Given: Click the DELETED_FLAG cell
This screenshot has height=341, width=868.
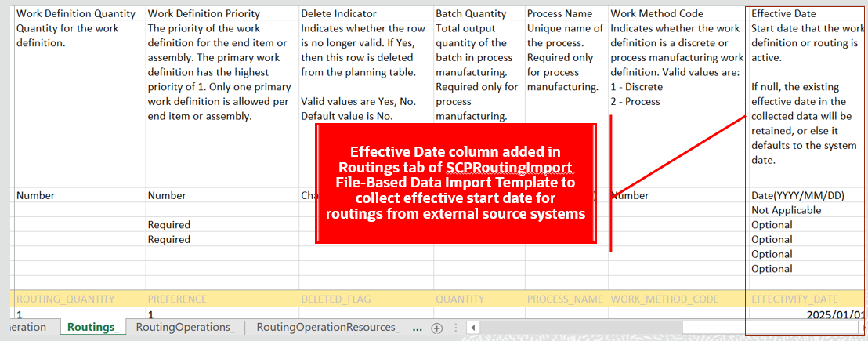Looking at the screenshot, I should pos(365,299).
